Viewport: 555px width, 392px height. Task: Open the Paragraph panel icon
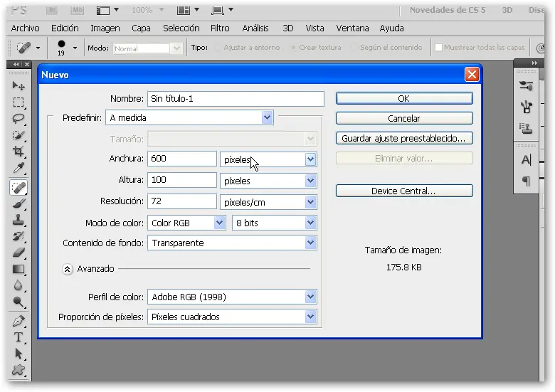pyautogui.click(x=527, y=181)
